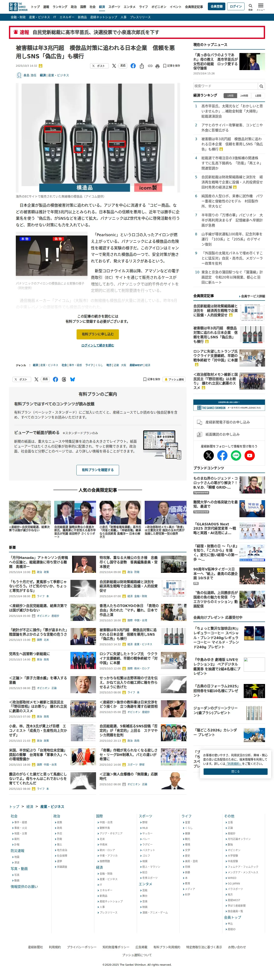Screen dimensions: 274x980
Task: Click 有料プランを確認する button
Action: (98, 470)
